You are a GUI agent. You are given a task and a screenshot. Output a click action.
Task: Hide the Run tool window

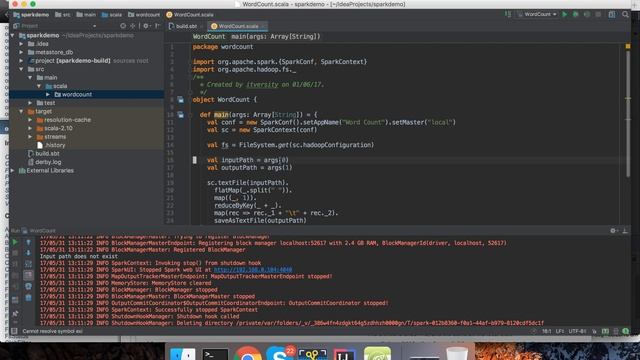[625, 231]
